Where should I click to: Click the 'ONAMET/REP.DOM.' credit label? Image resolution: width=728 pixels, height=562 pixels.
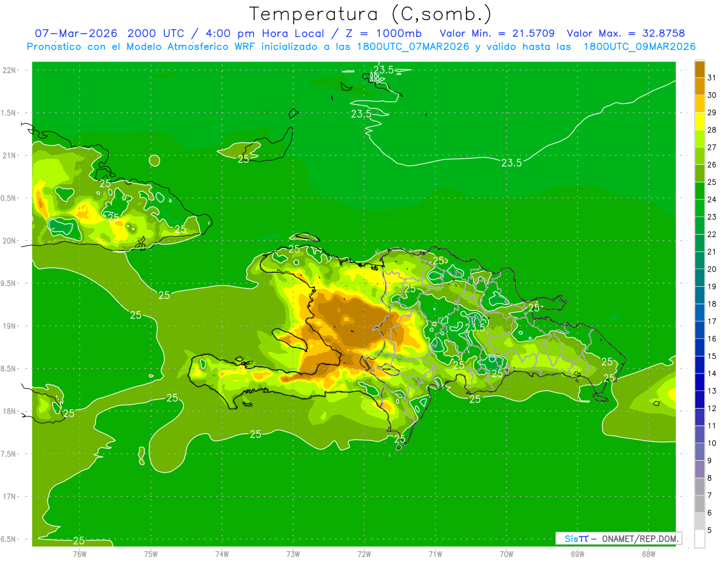pos(640,538)
